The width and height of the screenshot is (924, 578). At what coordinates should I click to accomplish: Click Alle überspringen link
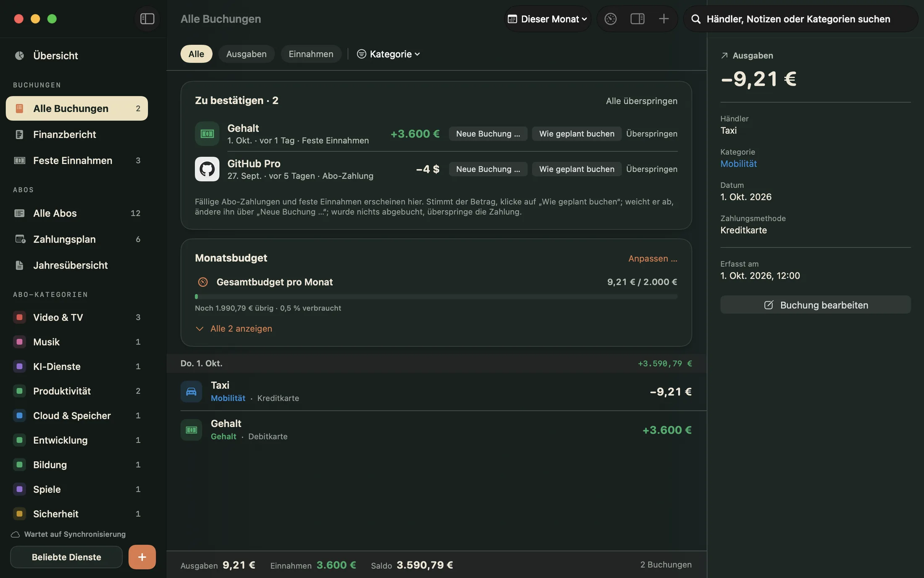click(641, 101)
